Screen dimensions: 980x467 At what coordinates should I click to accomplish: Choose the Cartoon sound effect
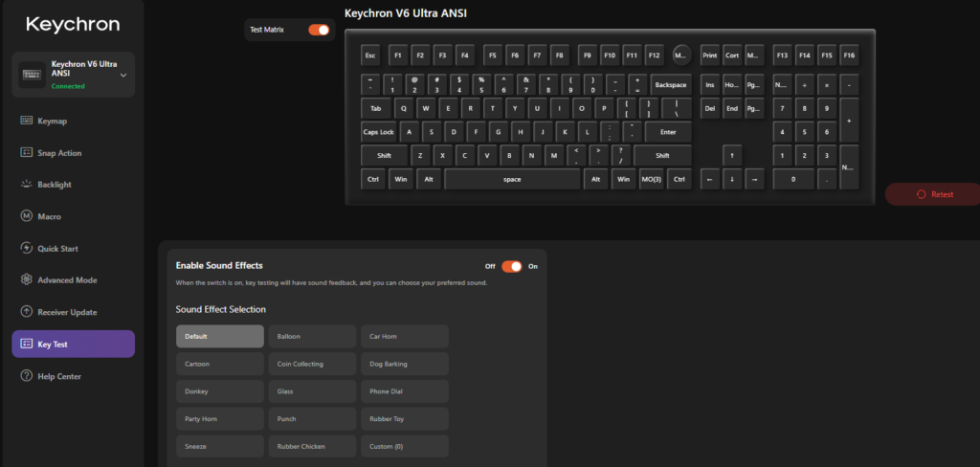click(x=220, y=364)
